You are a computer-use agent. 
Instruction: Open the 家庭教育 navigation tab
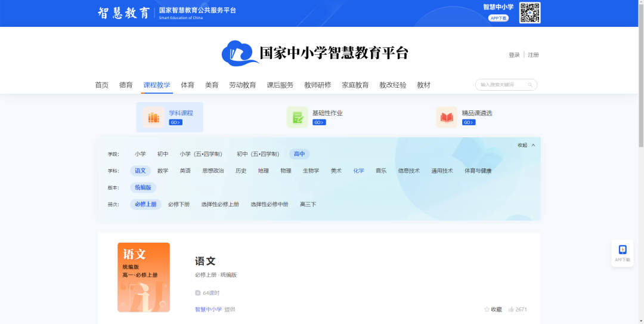point(355,85)
